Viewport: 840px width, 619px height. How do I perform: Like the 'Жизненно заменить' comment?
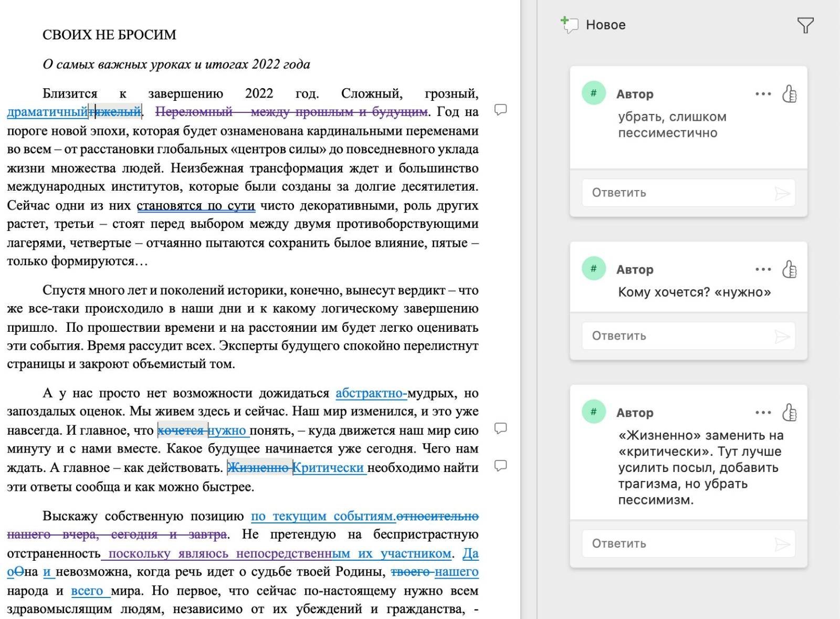coord(789,413)
